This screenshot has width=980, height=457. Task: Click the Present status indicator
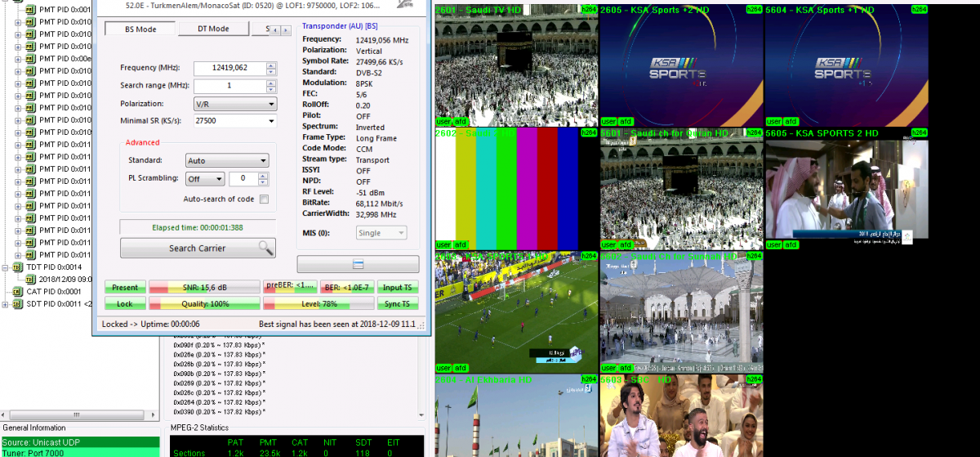125,287
